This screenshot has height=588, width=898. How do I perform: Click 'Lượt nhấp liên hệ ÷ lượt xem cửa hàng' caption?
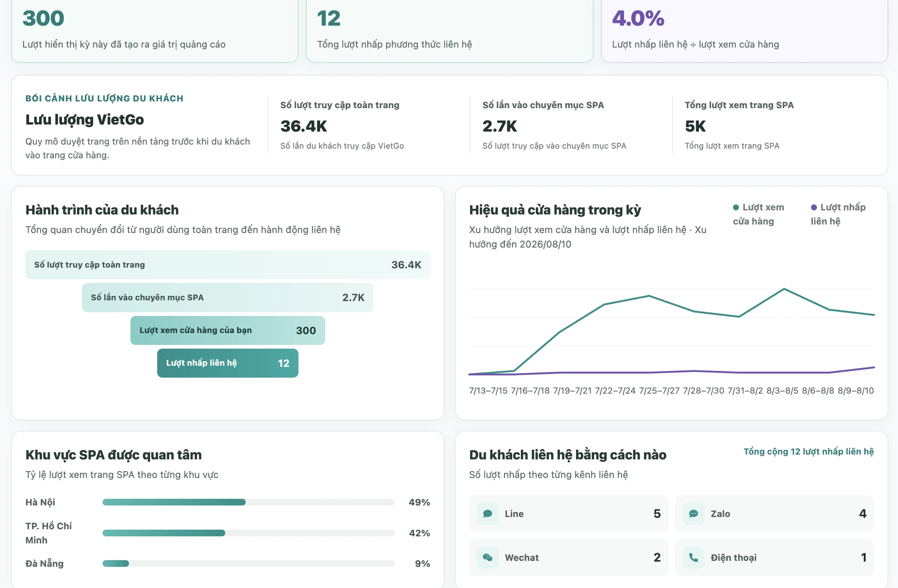tap(695, 44)
